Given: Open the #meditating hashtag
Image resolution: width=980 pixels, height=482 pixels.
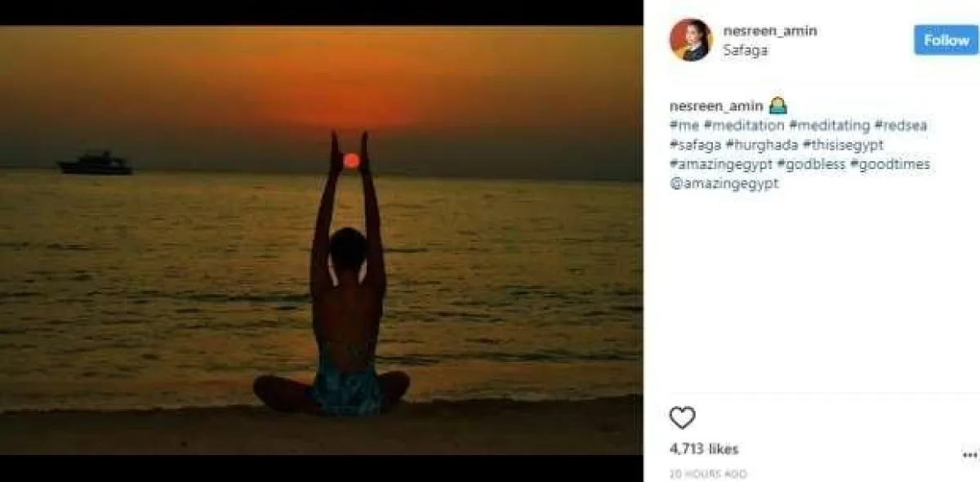Looking at the screenshot, I should tap(829, 126).
